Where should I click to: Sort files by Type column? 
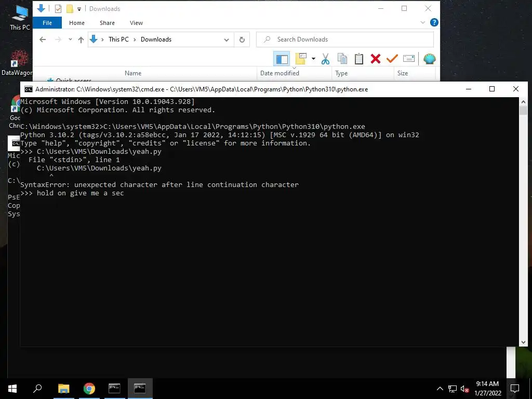pos(341,73)
